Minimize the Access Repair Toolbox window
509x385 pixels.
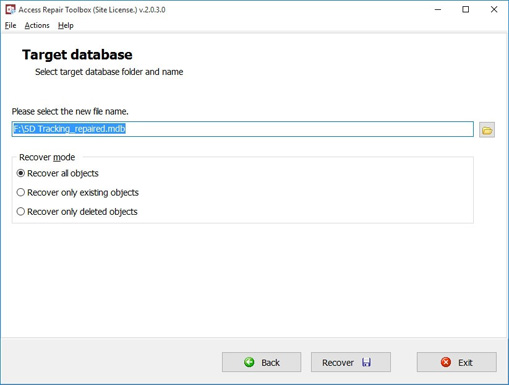coord(438,10)
